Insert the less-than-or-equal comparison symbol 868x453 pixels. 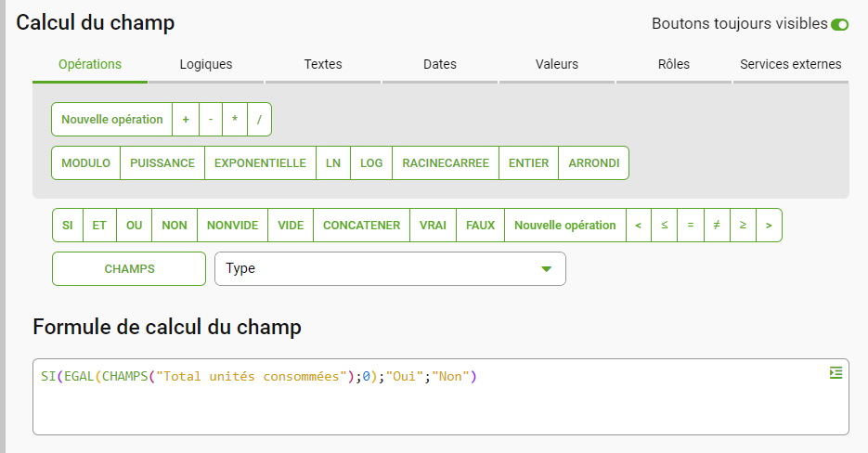(665, 225)
